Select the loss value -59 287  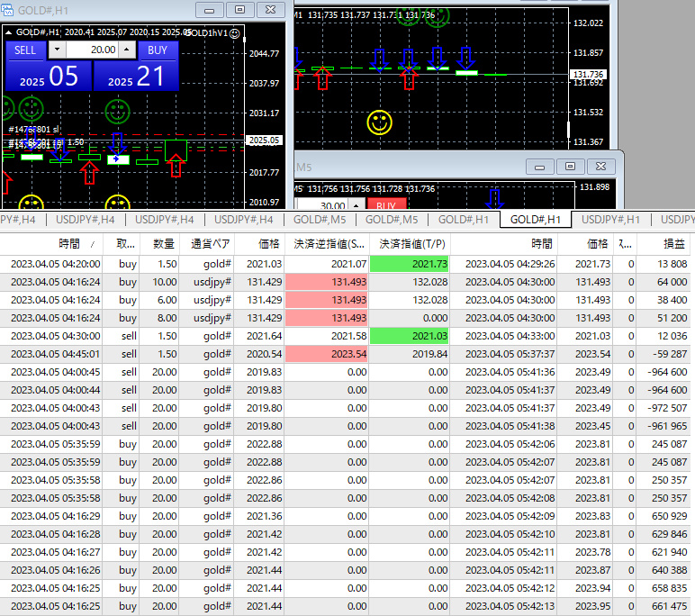tap(670, 354)
